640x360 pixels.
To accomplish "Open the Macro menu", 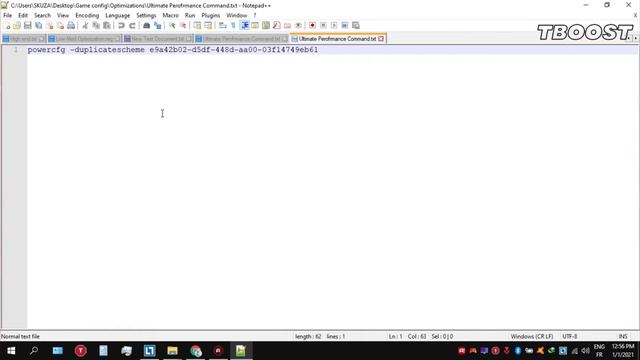I will 171,15.
